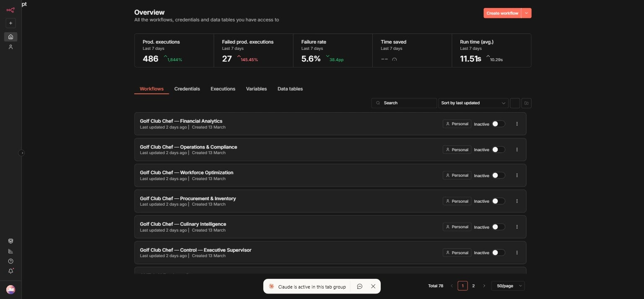Image resolution: width=644 pixels, height=299 pixels.
Task: Click Personal badge on Financial Analytics row
Action: click(x=457, y=124)
